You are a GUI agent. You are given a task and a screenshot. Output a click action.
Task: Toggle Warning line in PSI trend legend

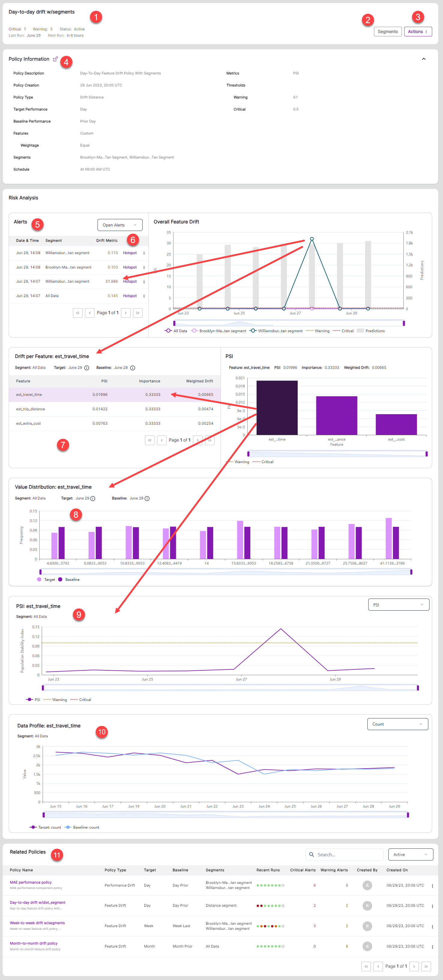[55, 699]
